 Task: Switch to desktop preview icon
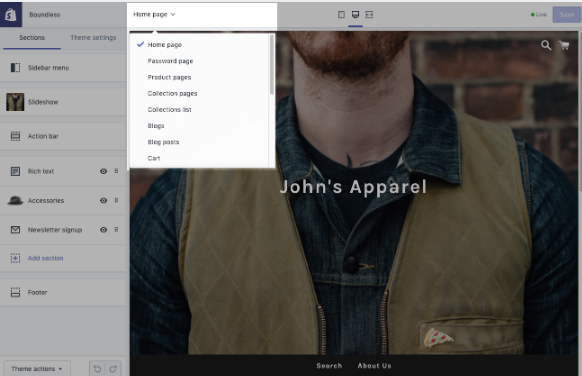(355, 14)
